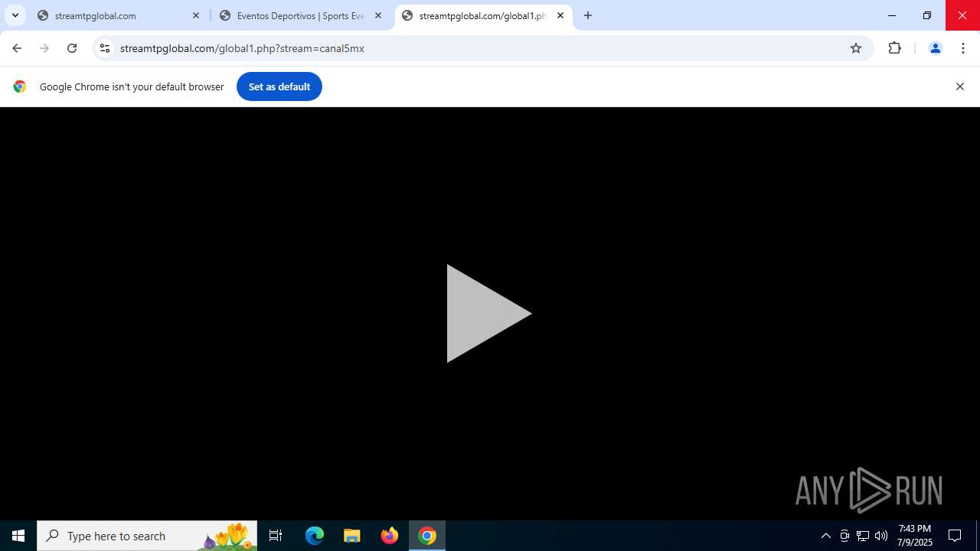Close the Eventos Deportivos tab

378,15
